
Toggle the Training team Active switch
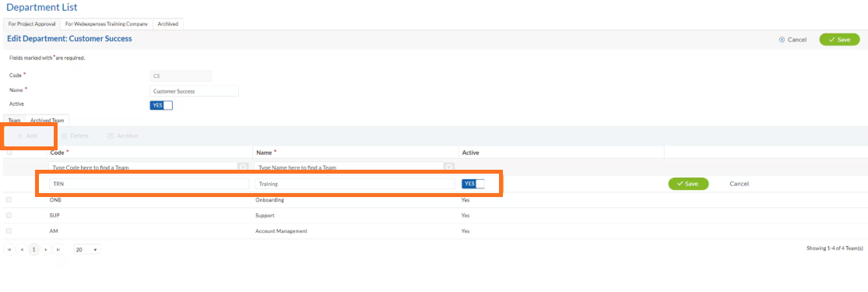[x=473, y=184]
